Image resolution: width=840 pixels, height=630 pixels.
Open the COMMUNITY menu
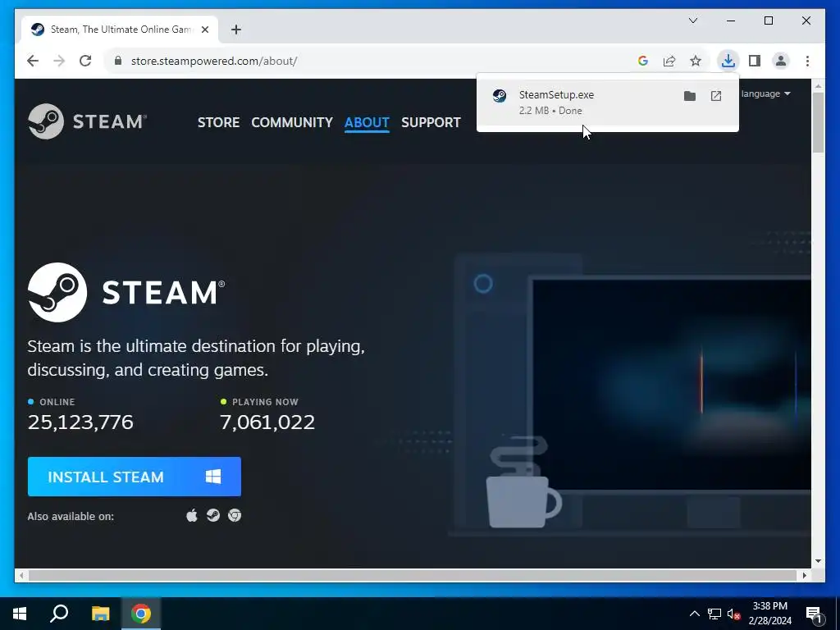(292, 122)
